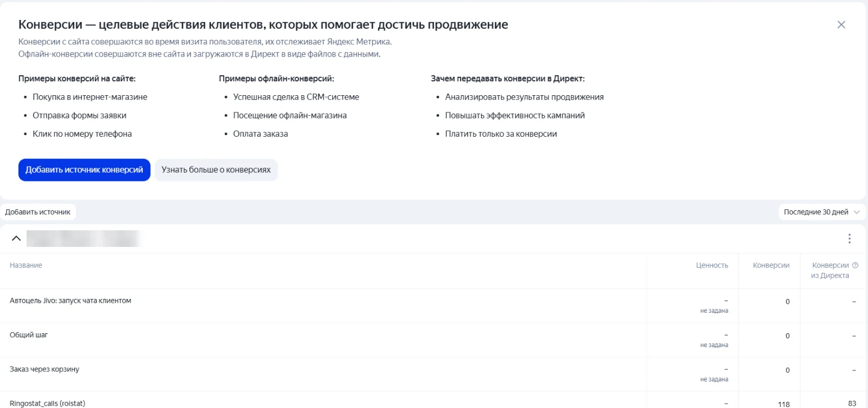The width and height of the screenshot is (868, 408).
Task: Show help for Конверсии из Директа column
Action: coord(855,265)
